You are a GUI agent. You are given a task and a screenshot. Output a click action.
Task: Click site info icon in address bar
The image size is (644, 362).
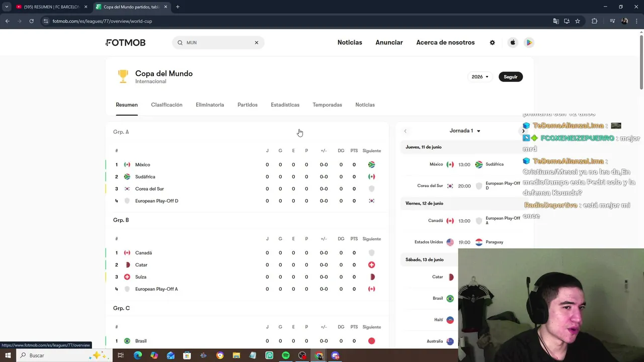[x=46, y=21]
